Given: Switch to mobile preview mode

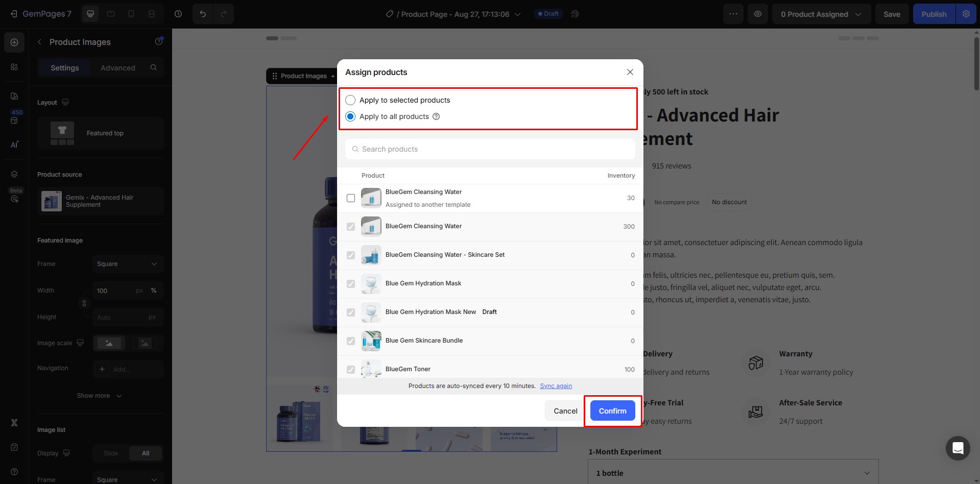Looking at the screenshot, I should tap(131, 14).
